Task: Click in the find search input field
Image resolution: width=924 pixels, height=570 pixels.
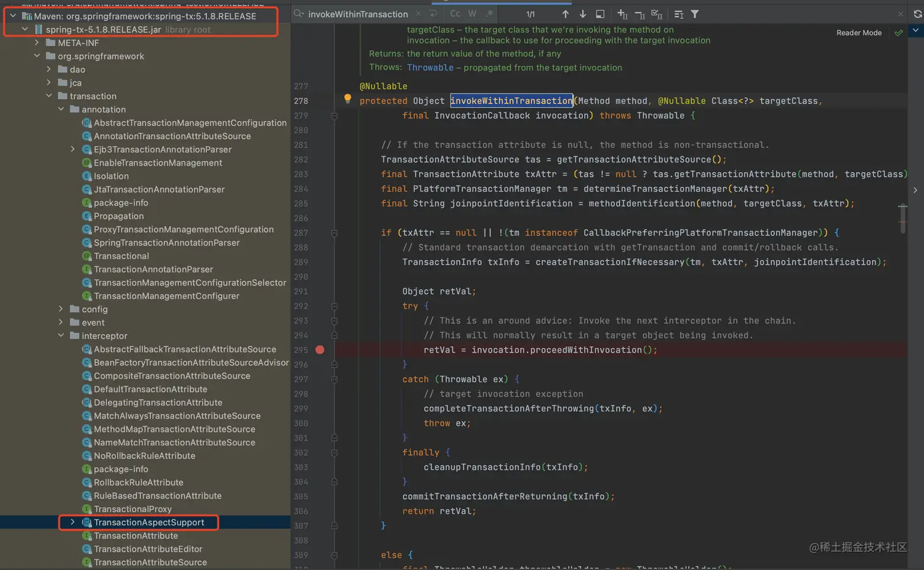Action: pyautogui.click(x=358, y=13)
